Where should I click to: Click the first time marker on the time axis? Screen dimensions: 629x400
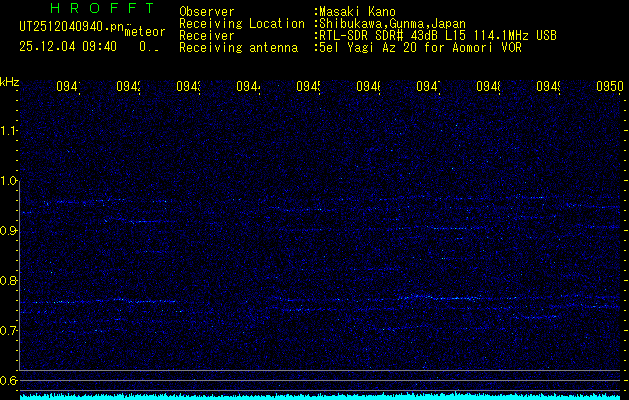pyautogui.click(x=67, y=87)
